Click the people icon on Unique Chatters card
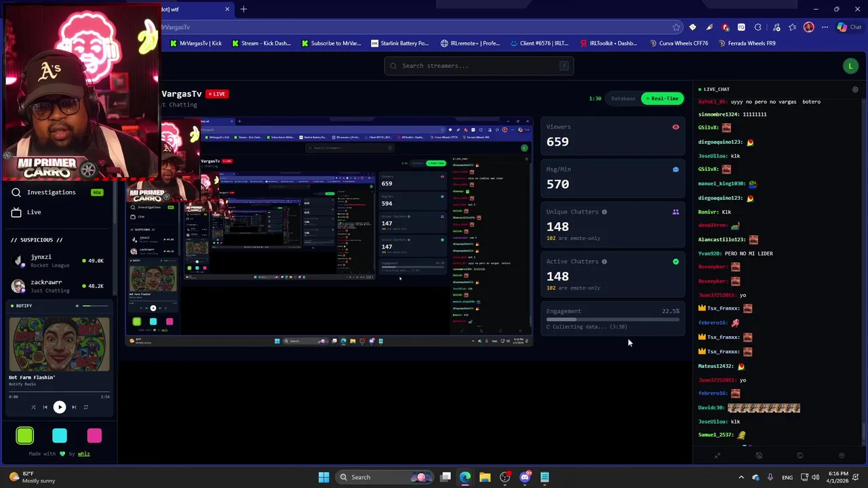Image resolution: width=868 pixels, height=488 pixels. [675, 212]
